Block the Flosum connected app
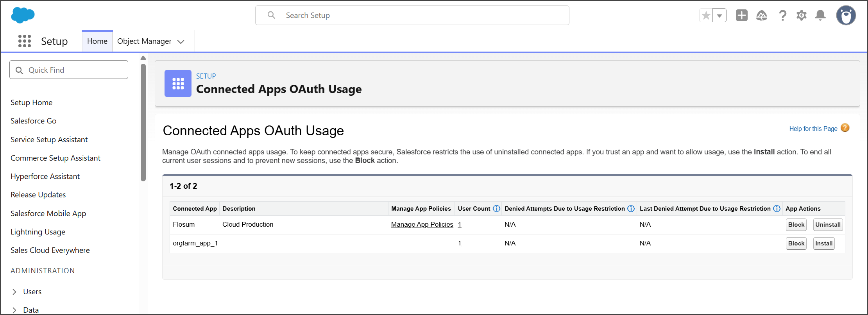Screen dimensions: 868x315 (x=796, y=225)
